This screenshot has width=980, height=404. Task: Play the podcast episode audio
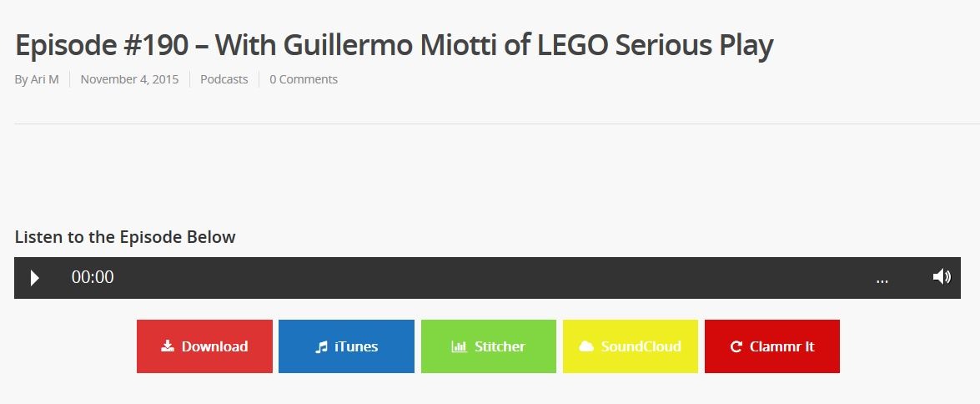(35, 278)
